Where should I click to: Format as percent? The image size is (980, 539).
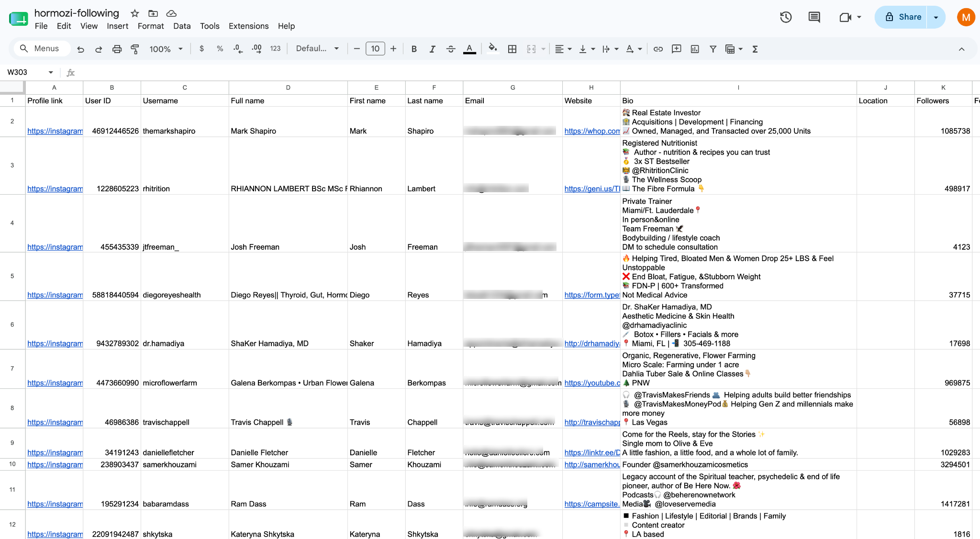point(220,49)
